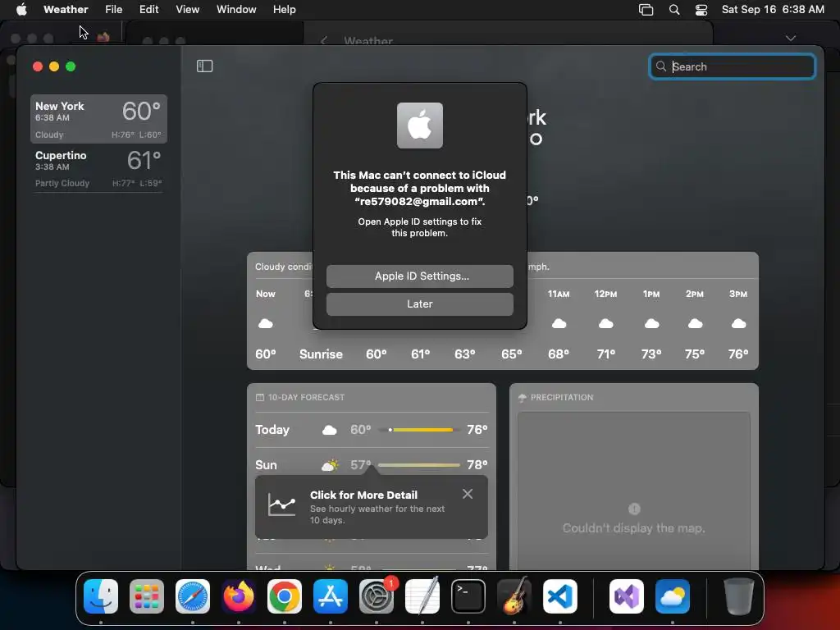The height and width of the screenshot is (630, 840).
Task: Open Control Center in menu bar
Action: tap(701, 10)
